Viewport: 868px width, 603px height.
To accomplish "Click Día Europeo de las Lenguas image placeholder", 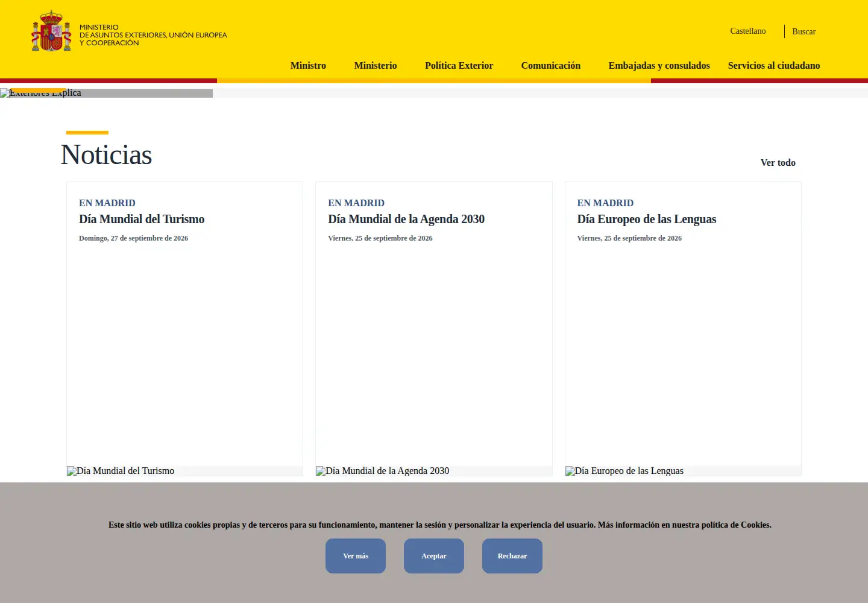I will pos(683,471).
